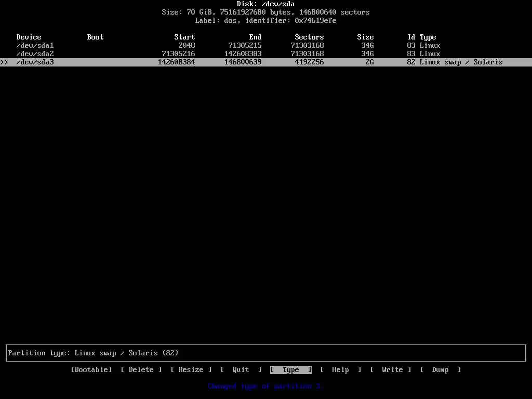Image resolution: width=532 pixels, height=399 pixels.
Task: Click the Linux swap / Solaris type
Action: coord(461,62)
